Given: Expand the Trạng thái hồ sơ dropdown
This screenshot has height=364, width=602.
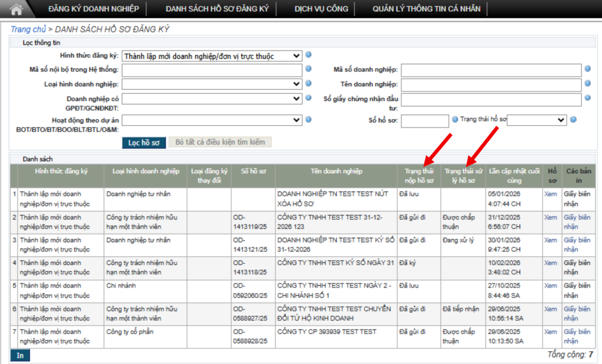Looking at the screenshot, I should [537, 120].
